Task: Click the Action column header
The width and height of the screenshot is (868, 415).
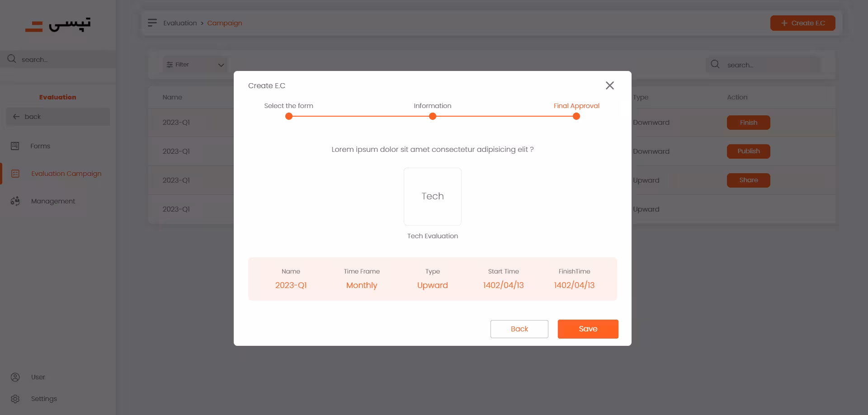Action: point(737,97)
